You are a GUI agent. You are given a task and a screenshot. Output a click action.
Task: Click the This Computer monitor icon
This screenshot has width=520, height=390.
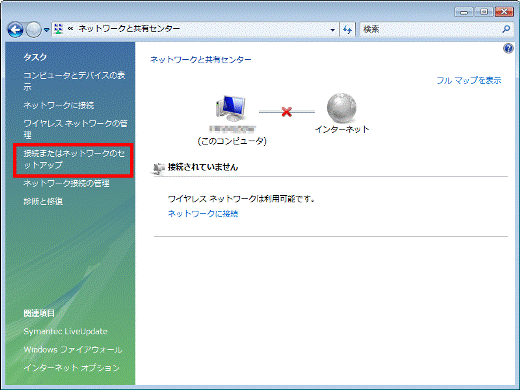231,109
